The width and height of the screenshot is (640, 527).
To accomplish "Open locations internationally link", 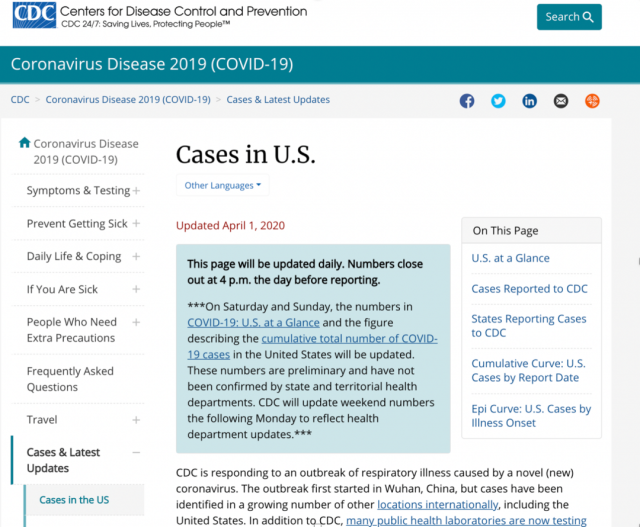I will coord(438,505).
